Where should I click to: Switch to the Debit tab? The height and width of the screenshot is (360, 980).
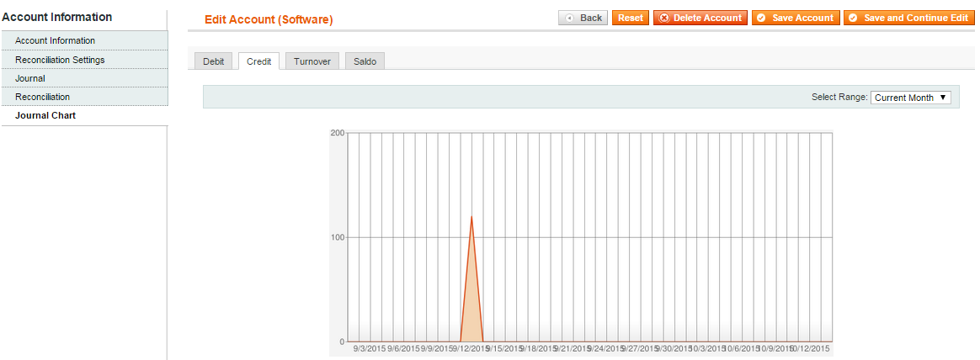point(214,61)
